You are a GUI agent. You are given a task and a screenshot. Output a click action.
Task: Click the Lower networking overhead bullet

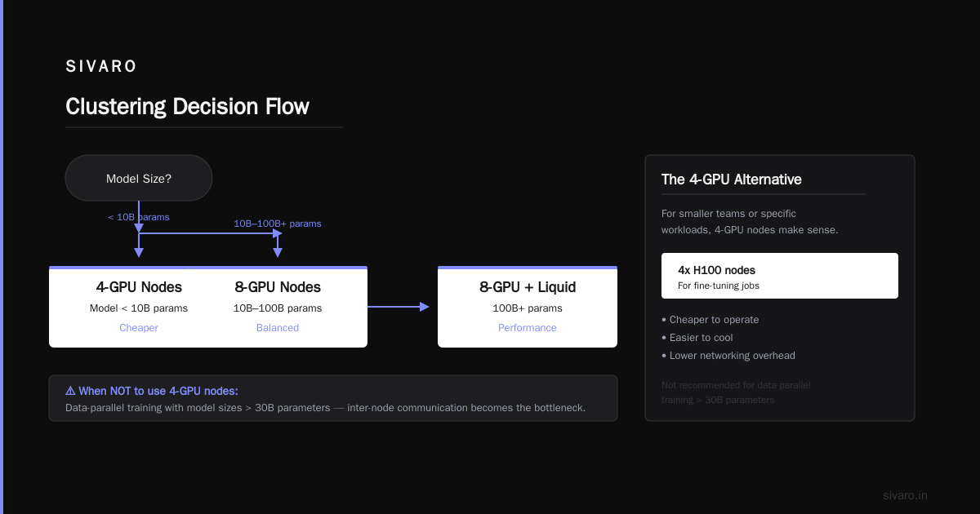point(728,356)
